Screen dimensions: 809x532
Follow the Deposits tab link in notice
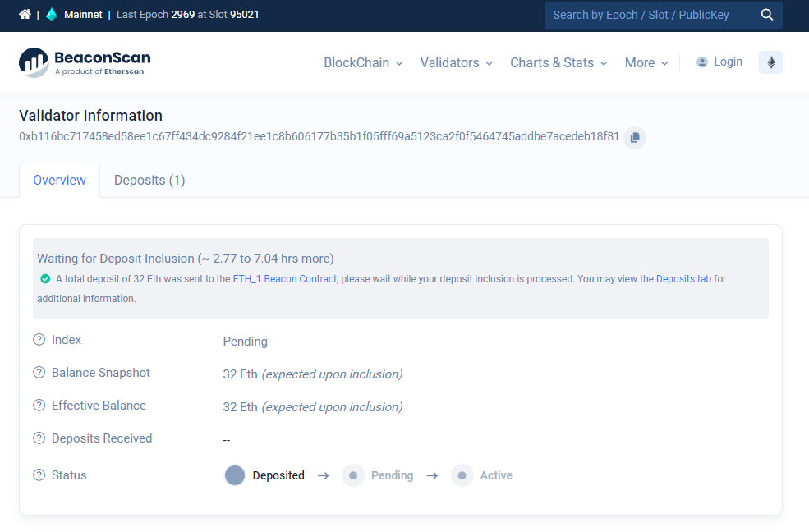(683, 279)
